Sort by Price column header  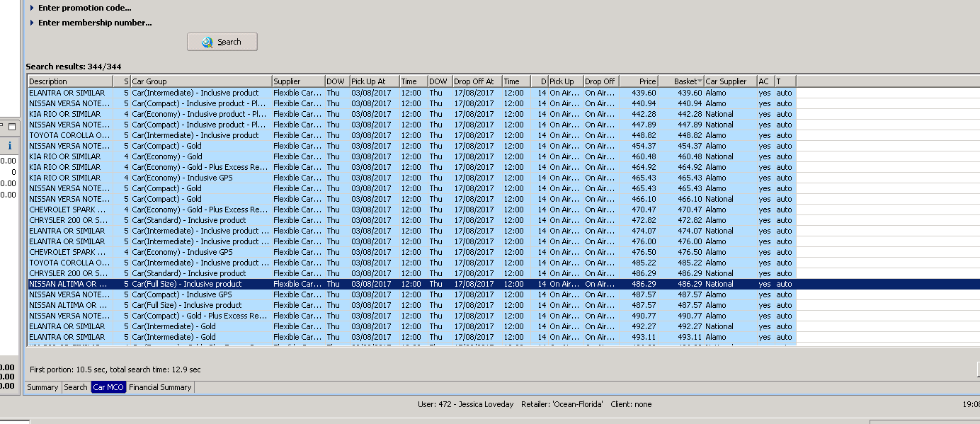(x=639, y=81)
